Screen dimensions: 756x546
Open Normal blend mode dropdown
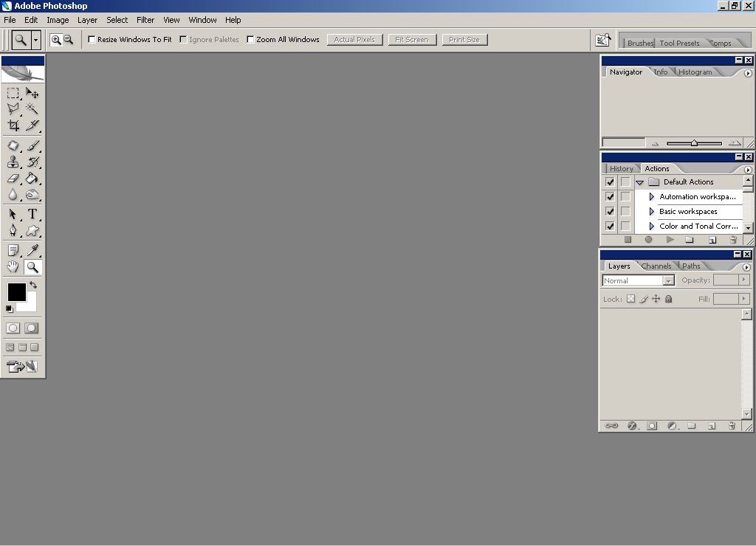pos(668,280)
